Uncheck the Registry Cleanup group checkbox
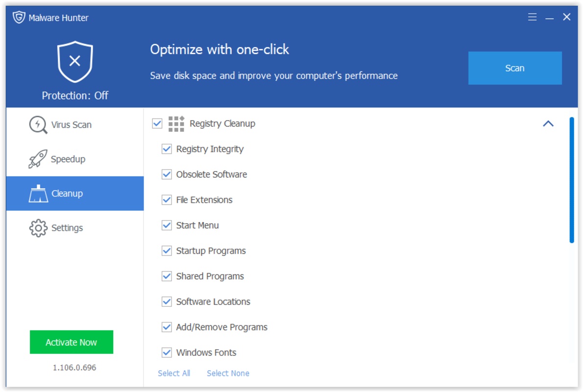The height and width of the screenshot is (392, 583). (157, 123)
